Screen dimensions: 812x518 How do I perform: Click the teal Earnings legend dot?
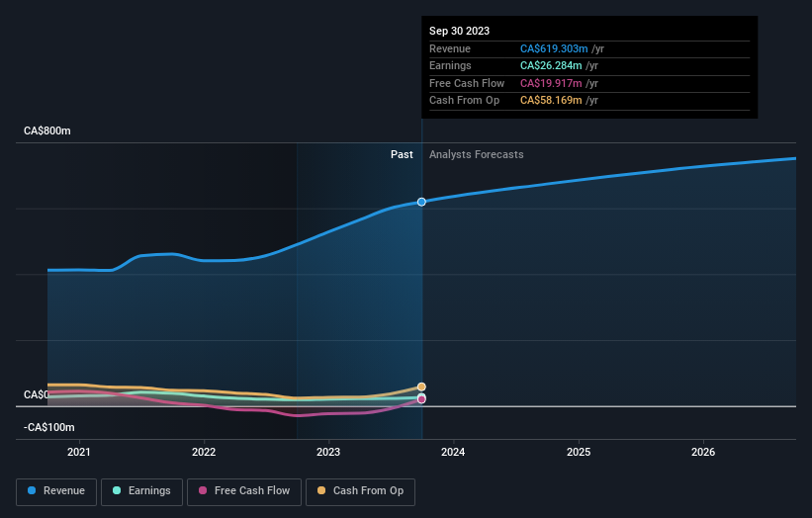point(117,490)
